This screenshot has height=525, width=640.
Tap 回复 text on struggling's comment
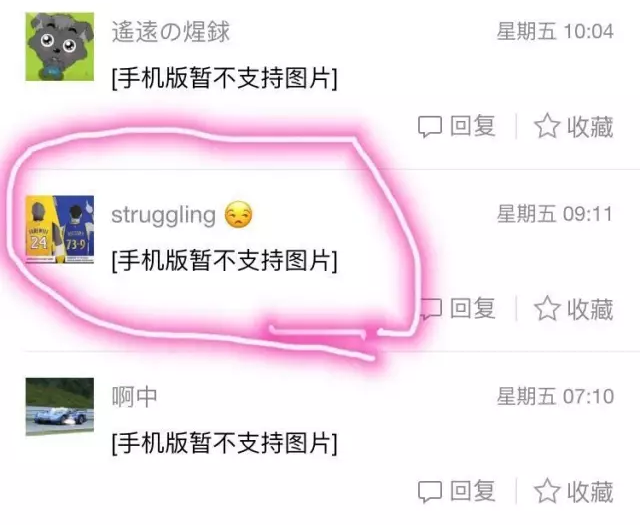(x=473, y=308)
